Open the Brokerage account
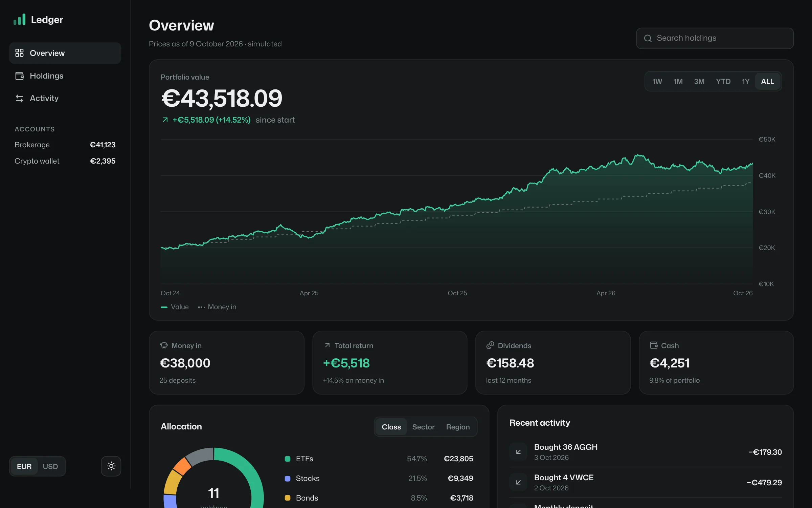Screen dimensions: 812x508 click(x=65, y=145)
